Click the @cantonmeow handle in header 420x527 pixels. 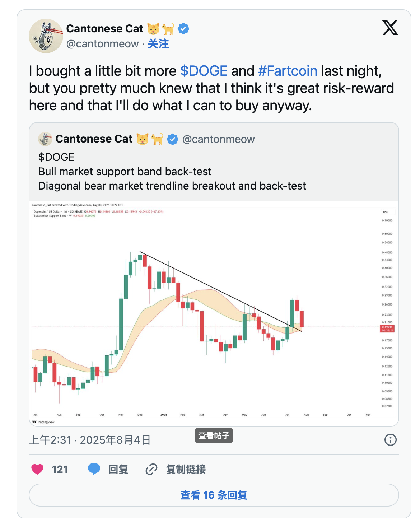pyautogui.click(x=102, y=44)
